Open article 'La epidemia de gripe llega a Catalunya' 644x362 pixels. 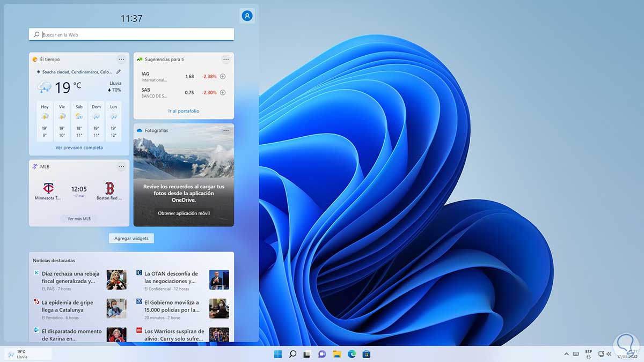click(69, 306)
